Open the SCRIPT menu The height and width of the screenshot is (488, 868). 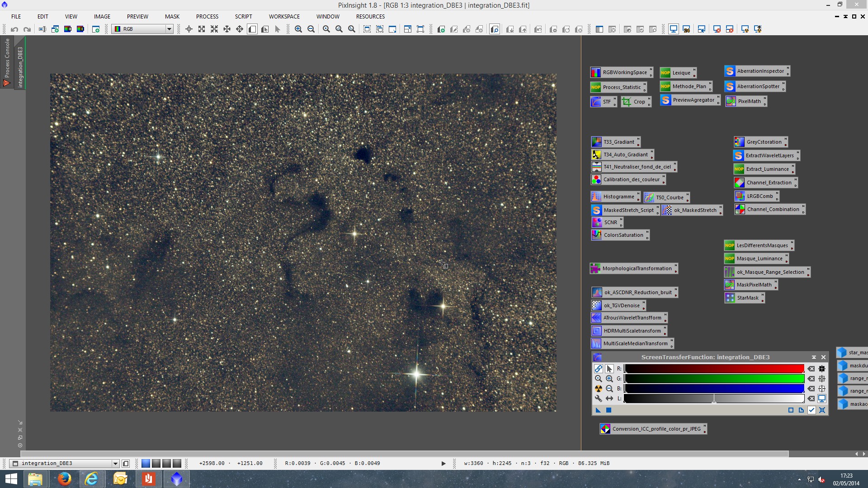click(243, 16)
